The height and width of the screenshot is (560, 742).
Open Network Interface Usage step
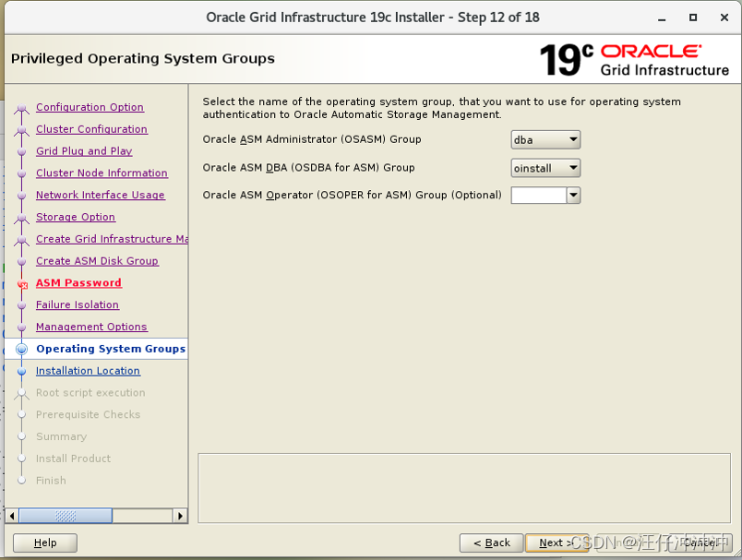101,195
